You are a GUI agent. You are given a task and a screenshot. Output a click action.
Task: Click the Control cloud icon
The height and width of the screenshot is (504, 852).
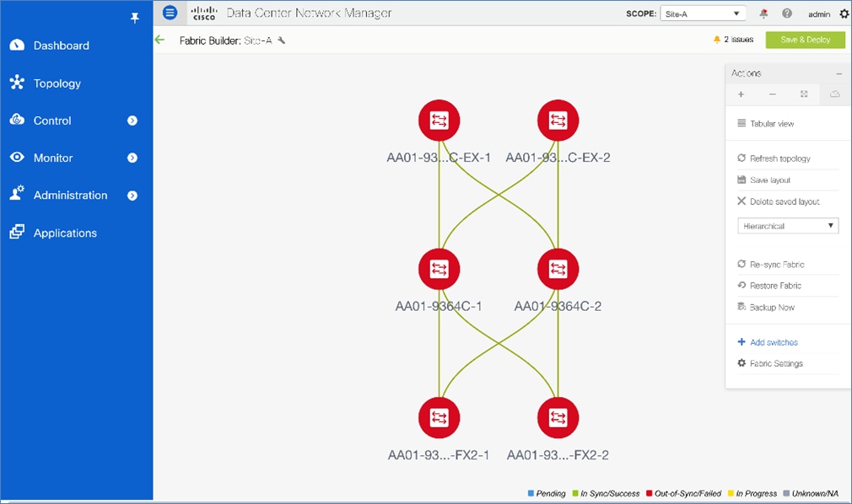pos(17,120)
